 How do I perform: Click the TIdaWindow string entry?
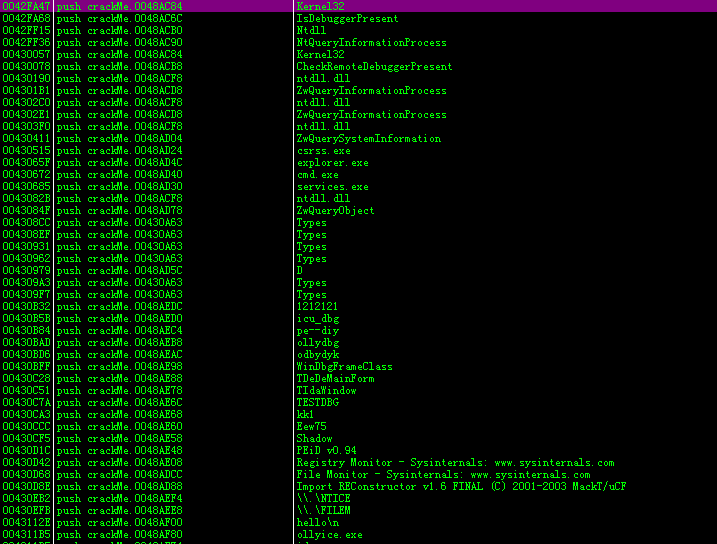326,390
